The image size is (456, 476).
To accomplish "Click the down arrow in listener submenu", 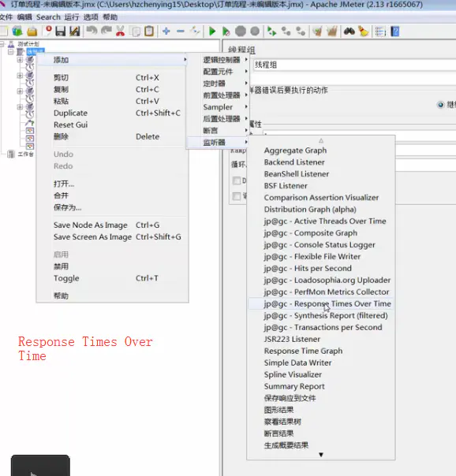I will tap(321, 455).
